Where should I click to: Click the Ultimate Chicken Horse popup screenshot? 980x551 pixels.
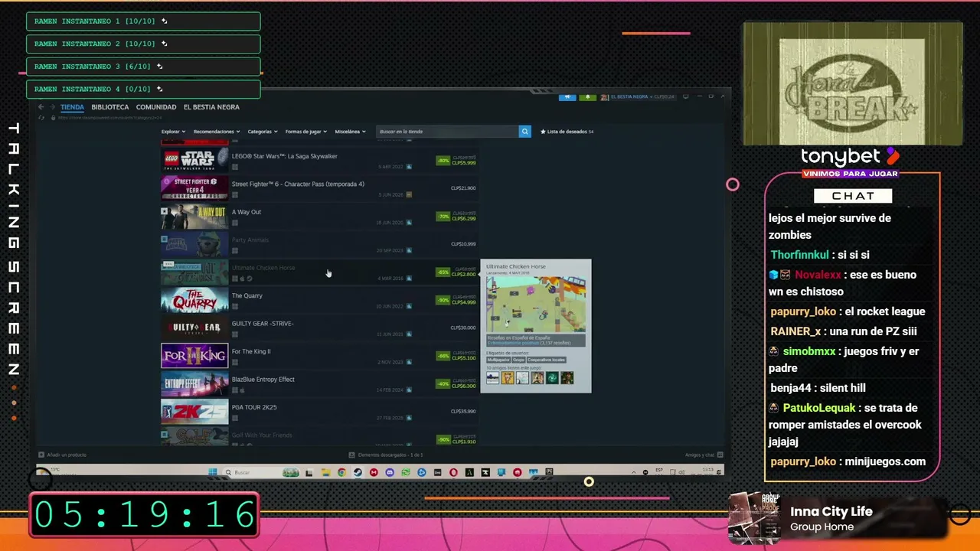pos(536,303)
